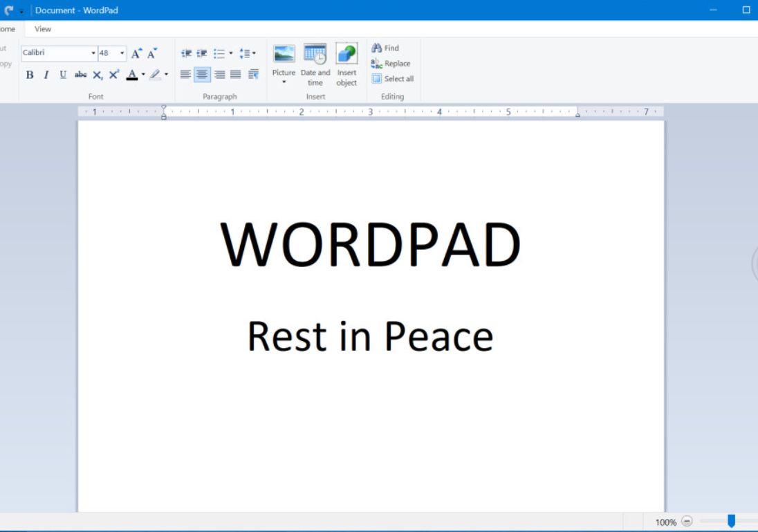Click the Redo icon in title bar
758x532 pixels.
click(9, 10)
